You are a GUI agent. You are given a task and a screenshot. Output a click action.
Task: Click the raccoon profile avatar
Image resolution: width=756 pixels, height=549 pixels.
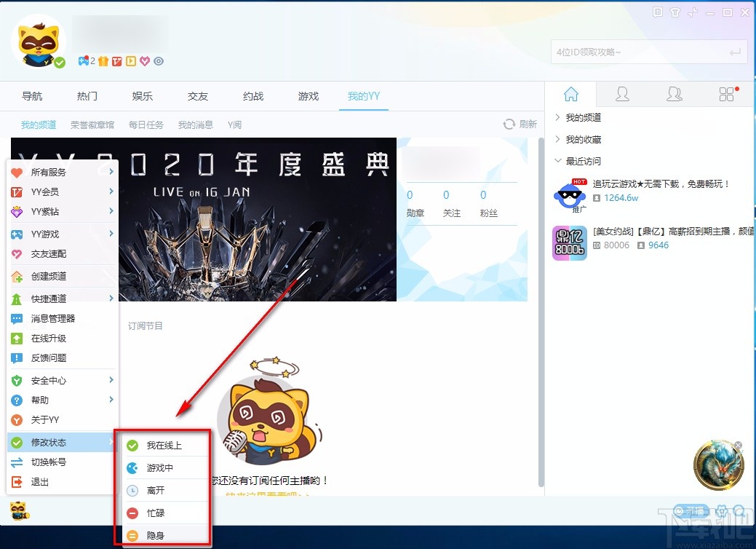point(39,42)
